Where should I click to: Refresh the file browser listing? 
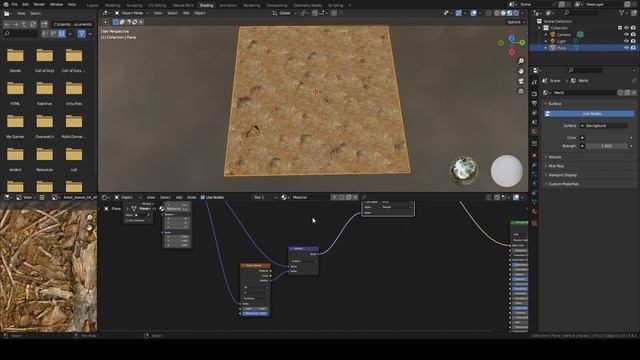click(x=33, y=24)
